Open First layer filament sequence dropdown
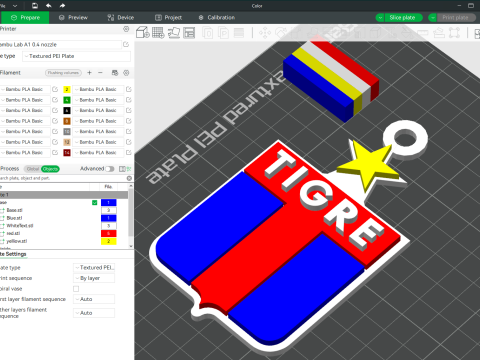Viewport: 480px width, 360px height. 94,299
